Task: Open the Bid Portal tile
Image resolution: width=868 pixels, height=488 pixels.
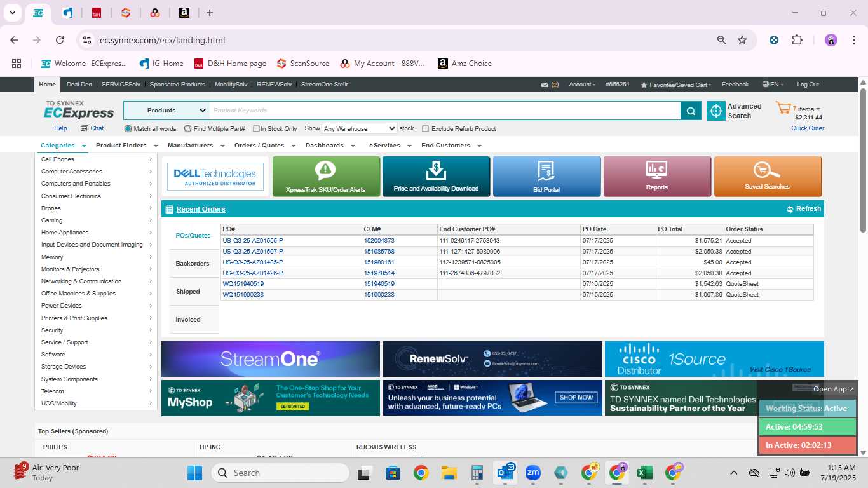Action: tap(546, 176)
